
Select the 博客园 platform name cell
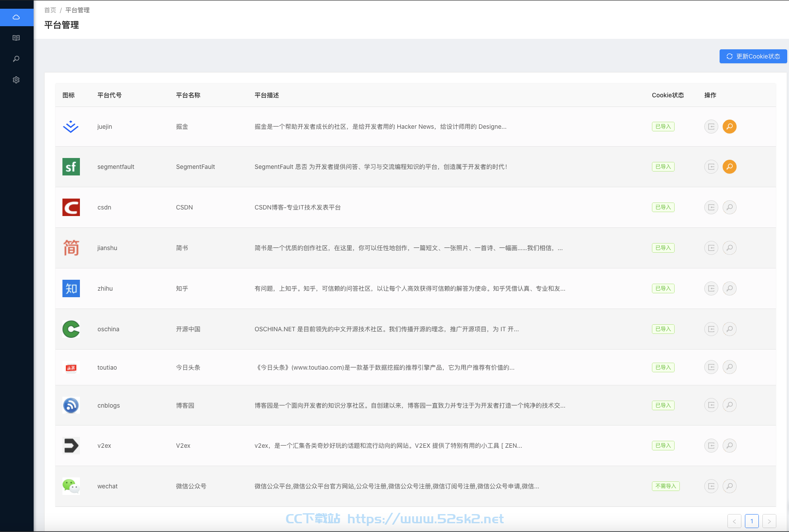pos(185,405)
